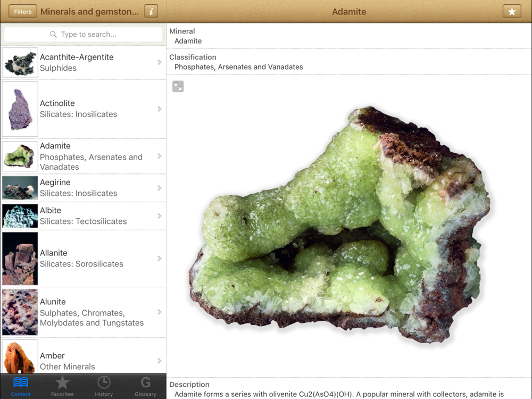
Task: Click the magnifying glass search icon
Action: pyautogui.click(x=53, y=34)
